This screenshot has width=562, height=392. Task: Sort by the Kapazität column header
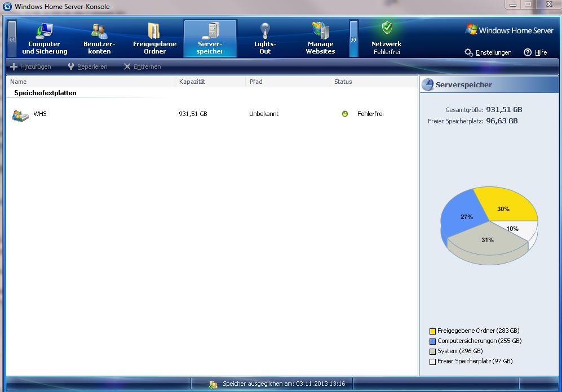pos(210,82)
